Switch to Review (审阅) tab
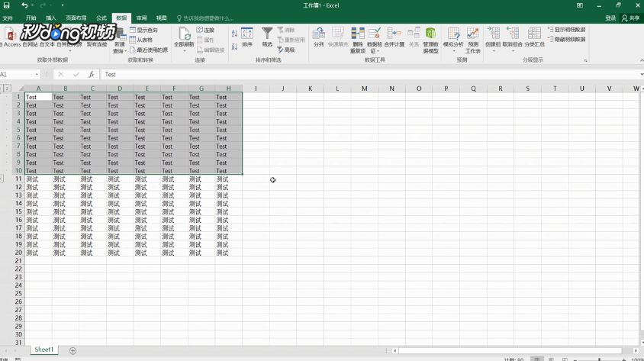The image size is (644, 361). (x=141, y=18)
